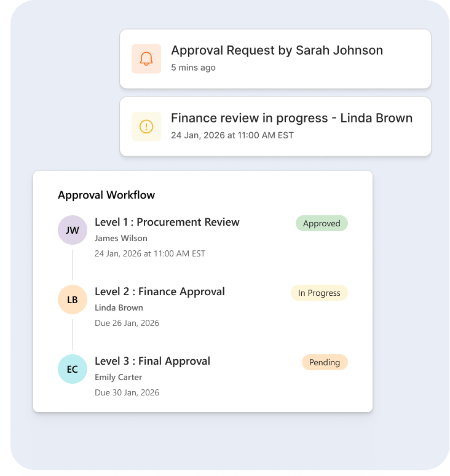Click the Emily Carter approver name

[x=119, y=378]
